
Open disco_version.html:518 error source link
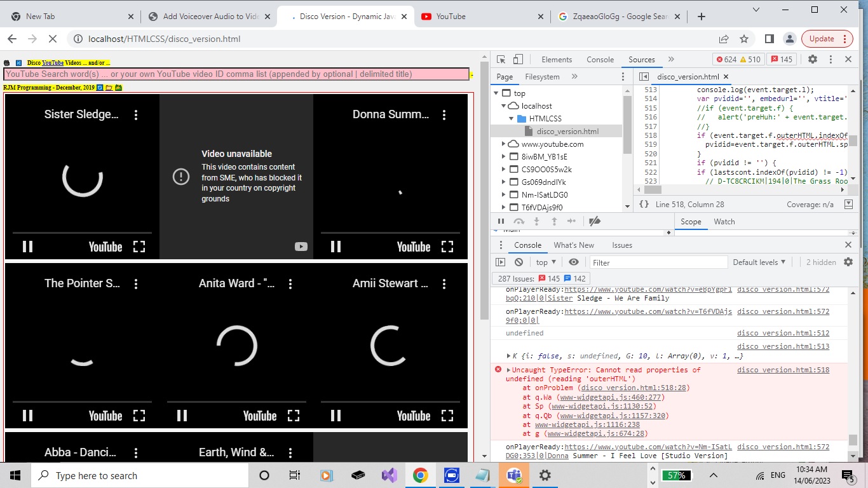coord(783,370)
